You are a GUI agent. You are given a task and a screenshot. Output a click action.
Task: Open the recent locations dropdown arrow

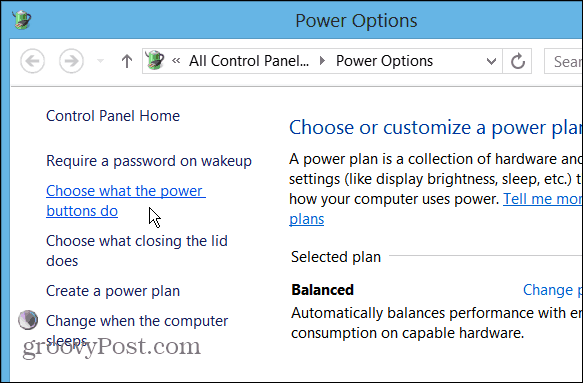[x=100, y=61]
